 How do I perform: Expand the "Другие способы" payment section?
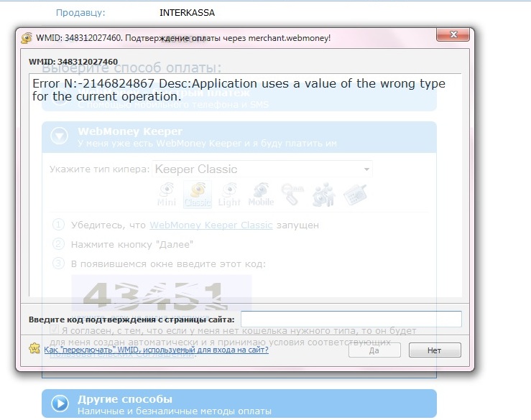[x=60, y=403]
